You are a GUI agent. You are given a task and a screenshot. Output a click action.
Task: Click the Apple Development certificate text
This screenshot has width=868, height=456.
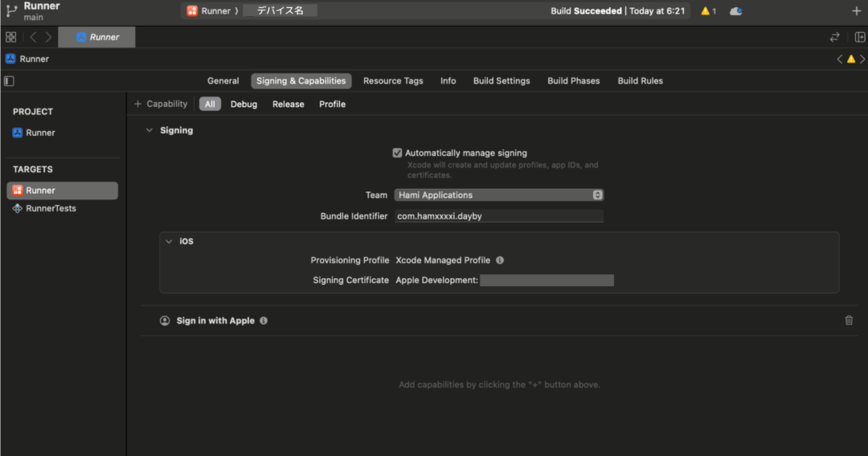click(436, 281)
